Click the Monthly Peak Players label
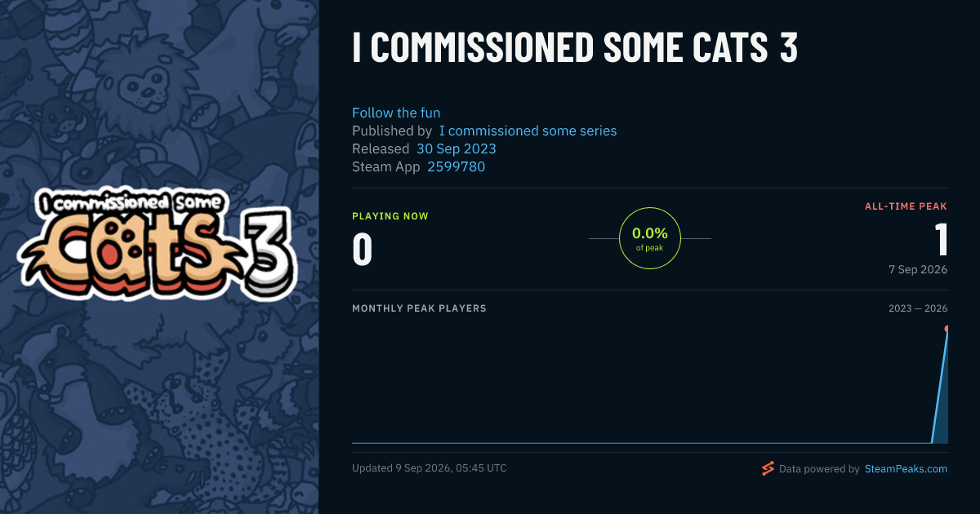The image size is (980, 514). coord(419,308)
